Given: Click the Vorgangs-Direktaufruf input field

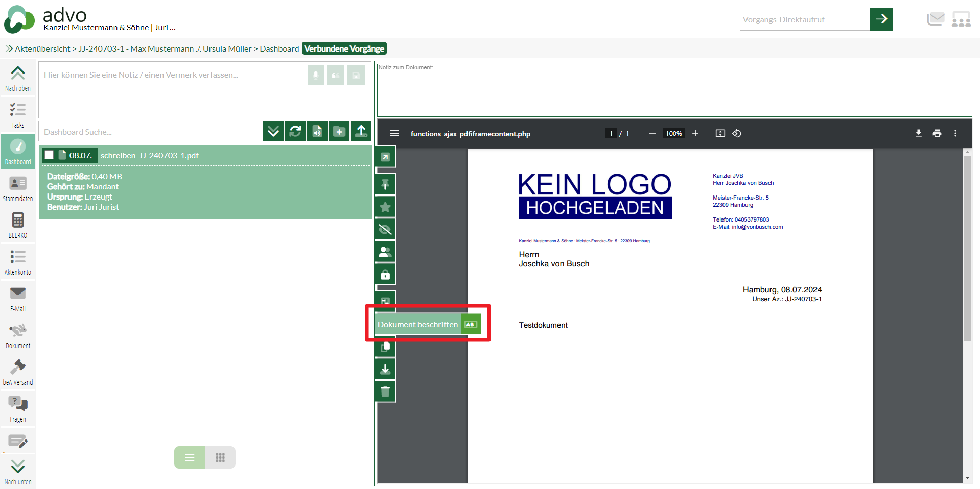Looking at the screenshot, I should click(x=804, y=19).
